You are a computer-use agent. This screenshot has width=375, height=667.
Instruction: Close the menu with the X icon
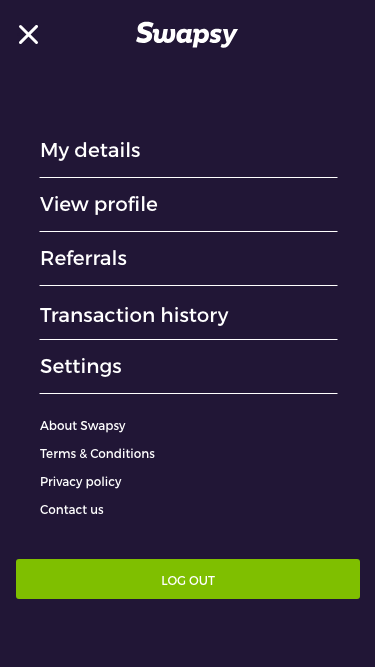(x=28, y=34)
